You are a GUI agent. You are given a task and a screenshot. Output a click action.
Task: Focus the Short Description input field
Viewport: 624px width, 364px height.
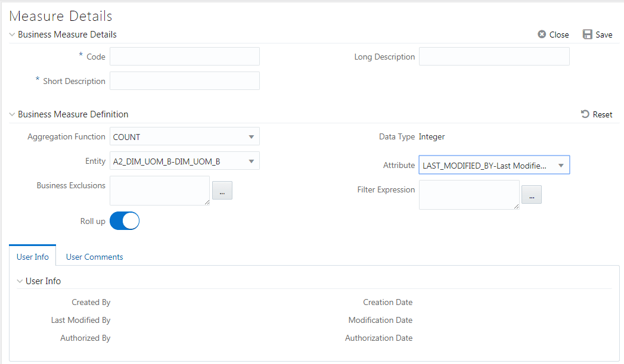pos(185,80)
